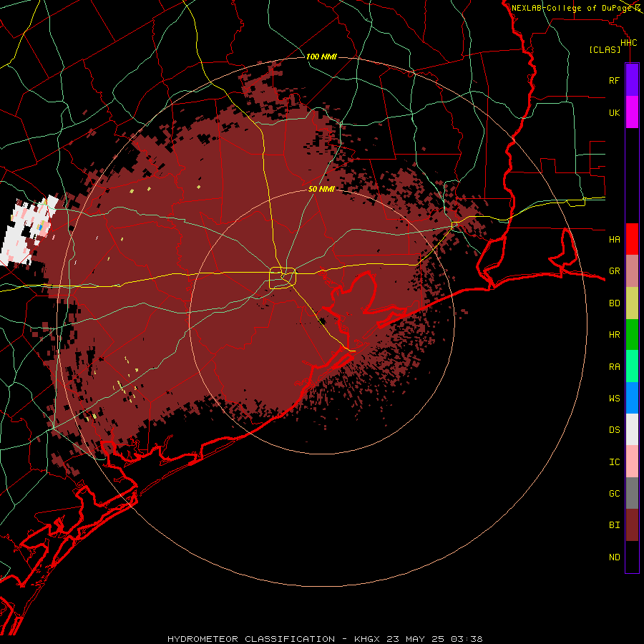Click the GR legend color swatch

(632, 271)
